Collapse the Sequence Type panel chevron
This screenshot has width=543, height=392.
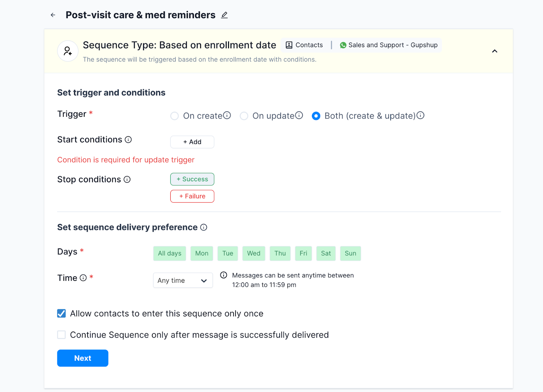[x=494, y=51]
